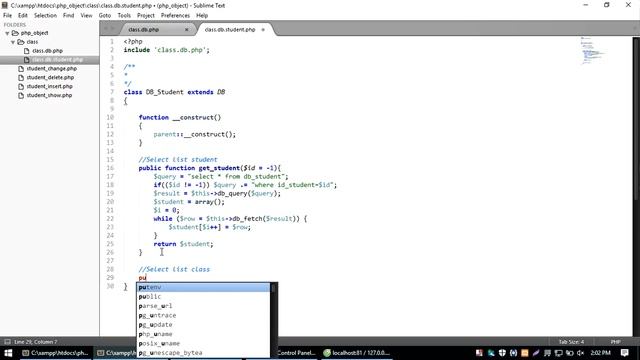The width and height of the screenshot is (640, 360).
Task: Close the class.db.php tab
Action: click(x=187, y=29)
